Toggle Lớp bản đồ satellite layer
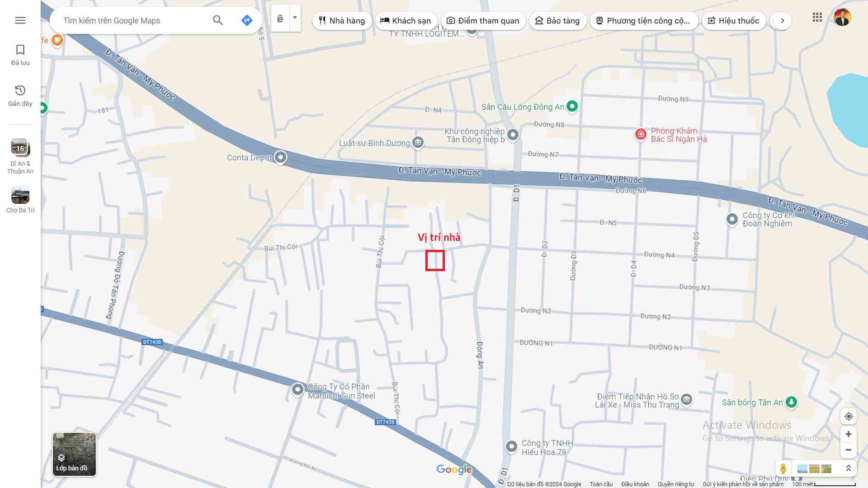Screen dimensions: 868x488 click(74, 454)
